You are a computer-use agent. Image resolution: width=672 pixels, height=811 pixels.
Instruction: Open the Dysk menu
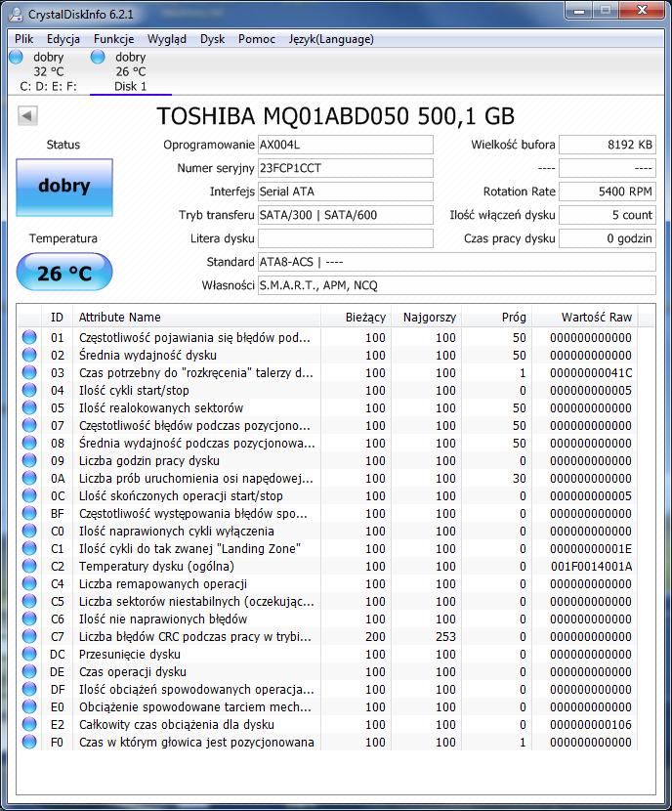(213, 39)
